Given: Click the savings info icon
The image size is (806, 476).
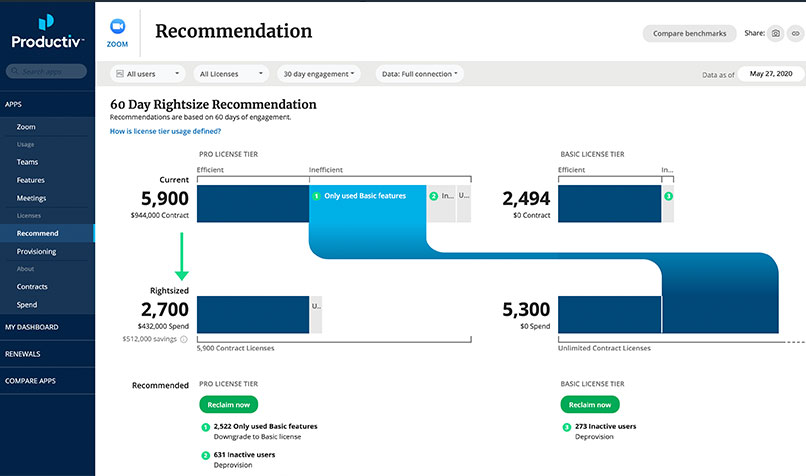Looking at the screenshot, I should pos(184,339).
